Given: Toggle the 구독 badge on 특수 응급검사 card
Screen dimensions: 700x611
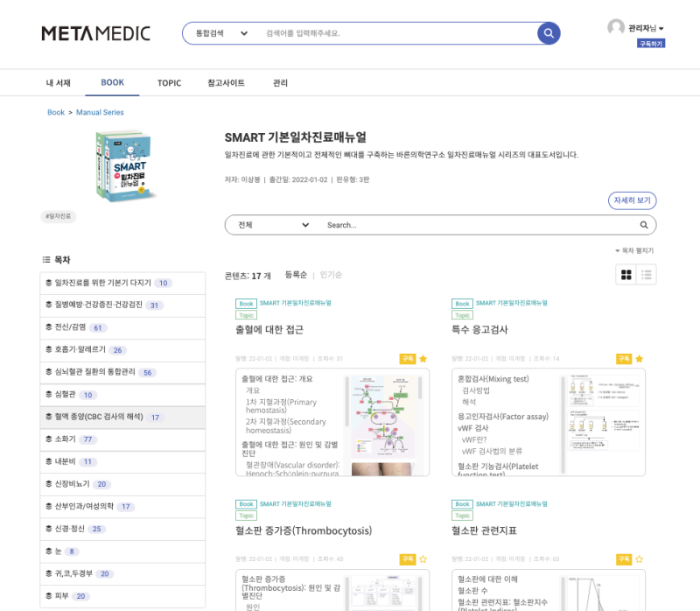Looking at the screenshot, I should pos(623,358).
